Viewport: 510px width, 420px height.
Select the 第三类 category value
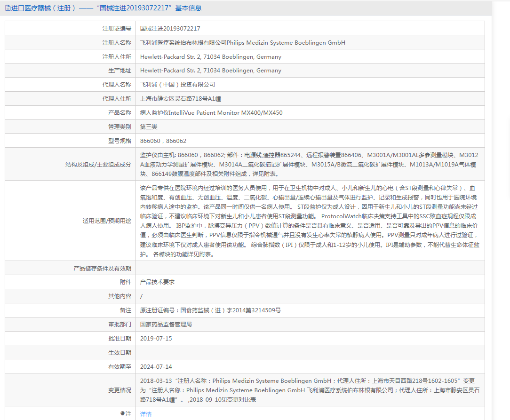point(149,127)
